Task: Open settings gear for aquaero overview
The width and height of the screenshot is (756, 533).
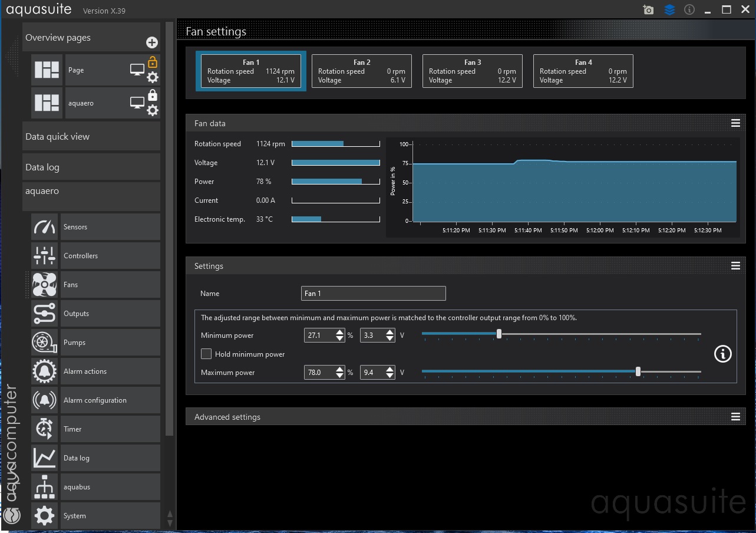Action: [153, 110]
